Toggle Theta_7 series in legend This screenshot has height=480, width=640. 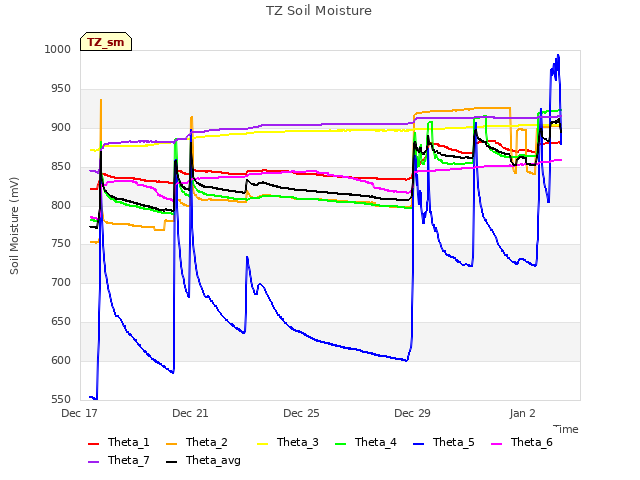coord(119,460)
